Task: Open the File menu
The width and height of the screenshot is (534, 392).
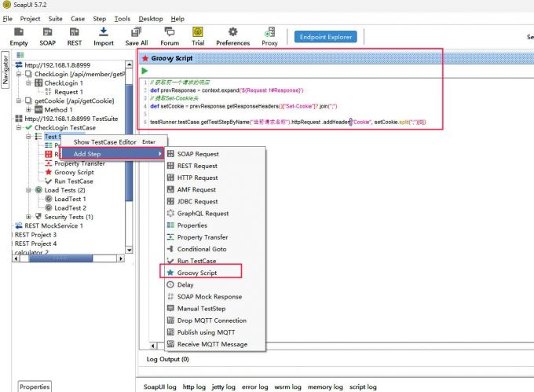Action: click(7, 19)
